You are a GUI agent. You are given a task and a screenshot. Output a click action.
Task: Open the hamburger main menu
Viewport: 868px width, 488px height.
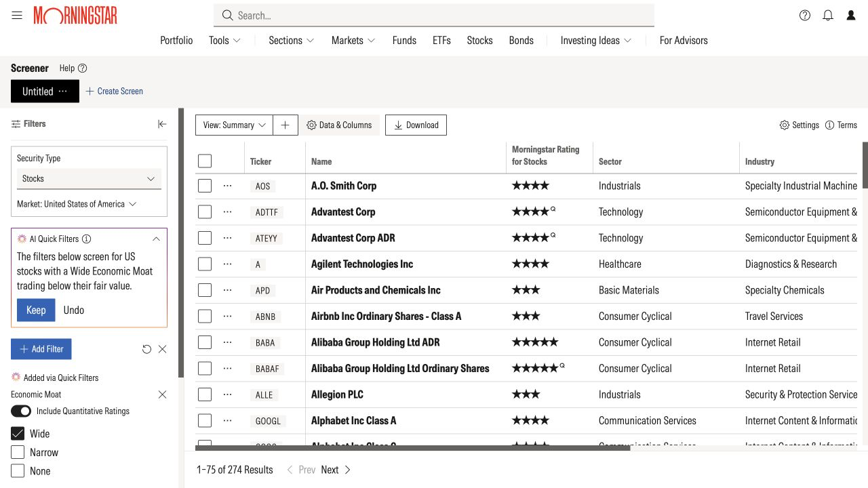click(17, 16)
